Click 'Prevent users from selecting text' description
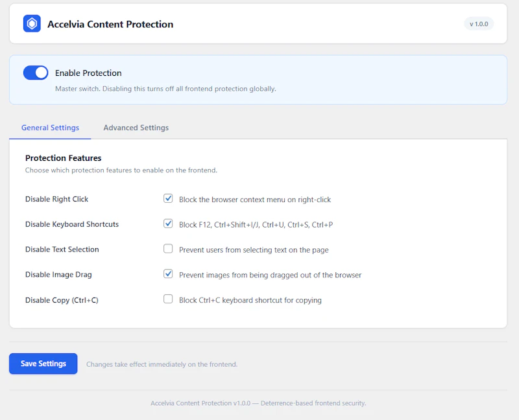Screen dimensions: 519x420 pyautogui.click(x=254, y=250)
